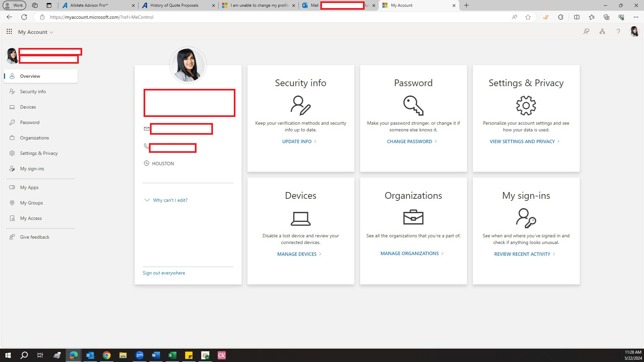This screenshot has width=644, height=362.
Task: Click the CHANGE PASSWORD link
Action: (412, 141)
